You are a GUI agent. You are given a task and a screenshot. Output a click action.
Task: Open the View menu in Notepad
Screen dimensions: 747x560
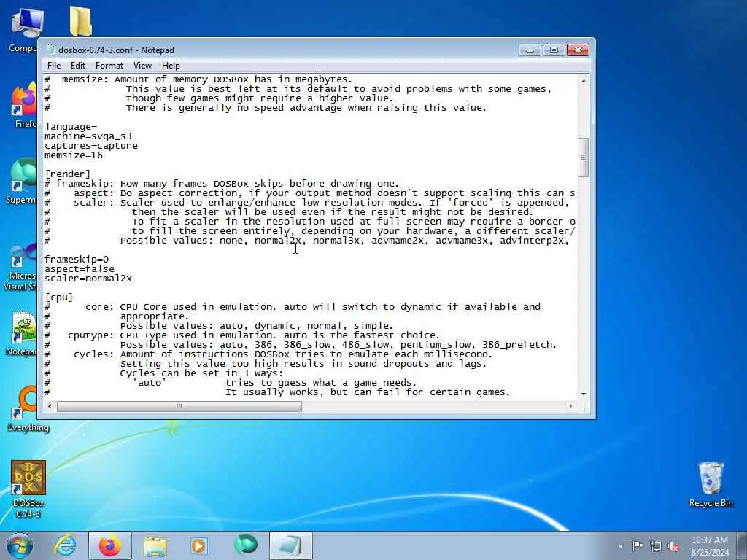click(142, 66)
